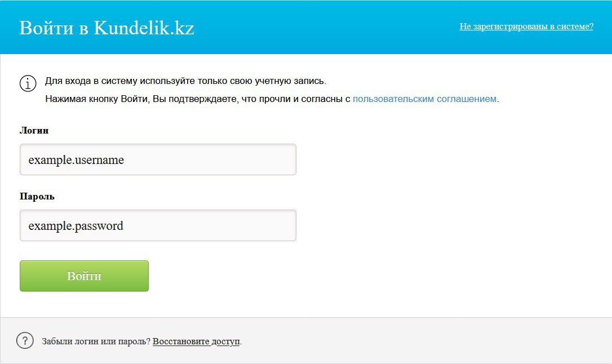Click the question mark help icon
The height and width of the screenshot is (364, 612).
click(25, 340)
